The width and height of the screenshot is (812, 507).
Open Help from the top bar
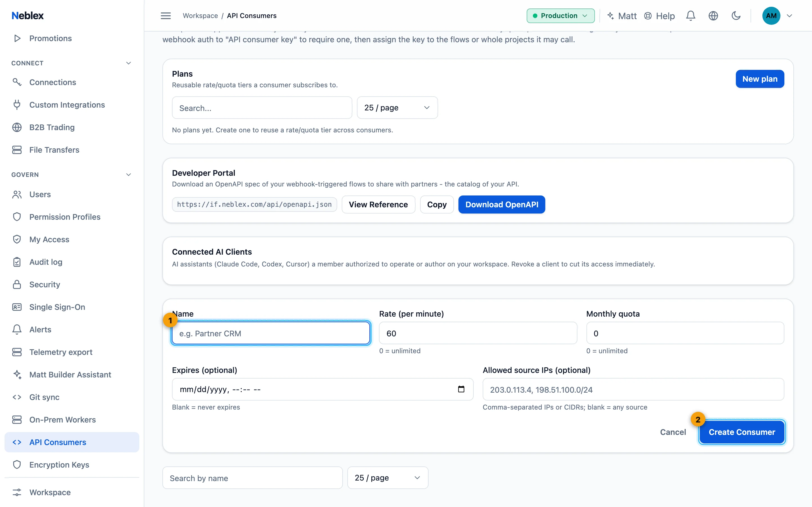659,16
